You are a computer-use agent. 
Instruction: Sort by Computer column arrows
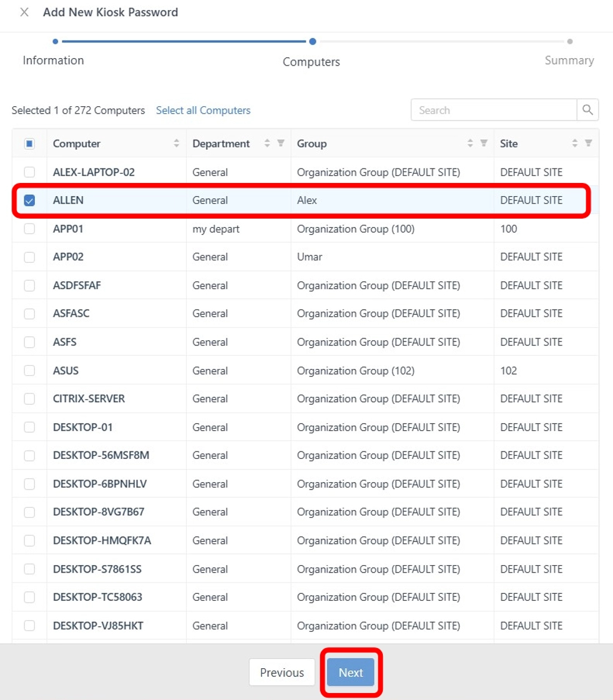click(176, 143)
